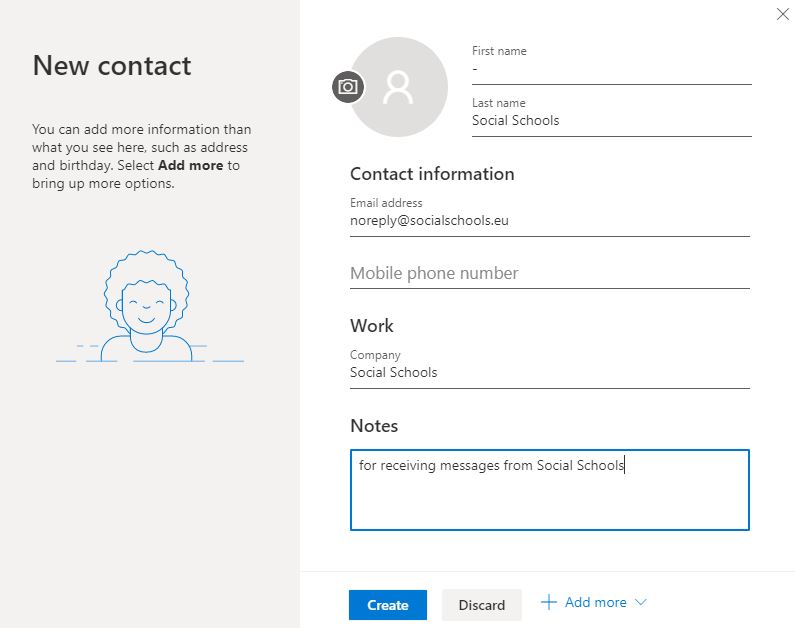Select the Last name field with Social Schools
The width and height of the screenshot is (795, 628).
coord(611,121)
